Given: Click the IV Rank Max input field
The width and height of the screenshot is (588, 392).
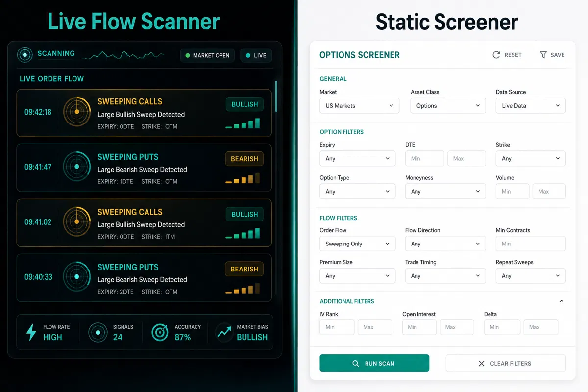Looking at the screenshot, I should pos(375,327).
